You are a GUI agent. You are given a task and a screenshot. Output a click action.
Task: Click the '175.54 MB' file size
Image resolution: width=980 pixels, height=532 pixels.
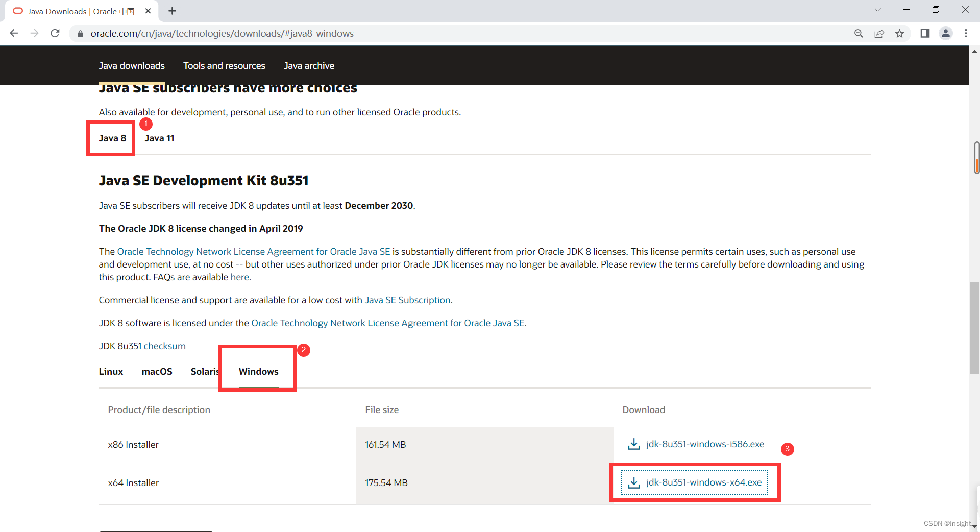pyautogui.click(x=386, y=483)
